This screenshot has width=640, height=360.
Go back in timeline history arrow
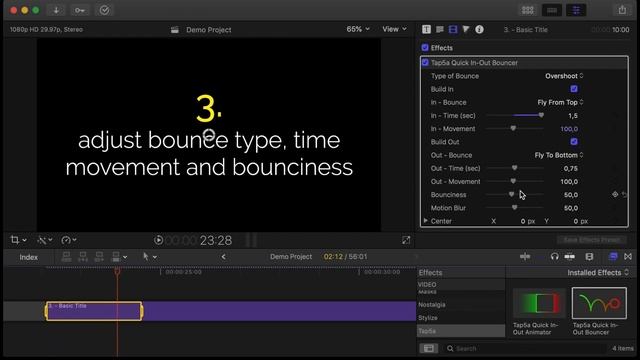coord(223,257)
